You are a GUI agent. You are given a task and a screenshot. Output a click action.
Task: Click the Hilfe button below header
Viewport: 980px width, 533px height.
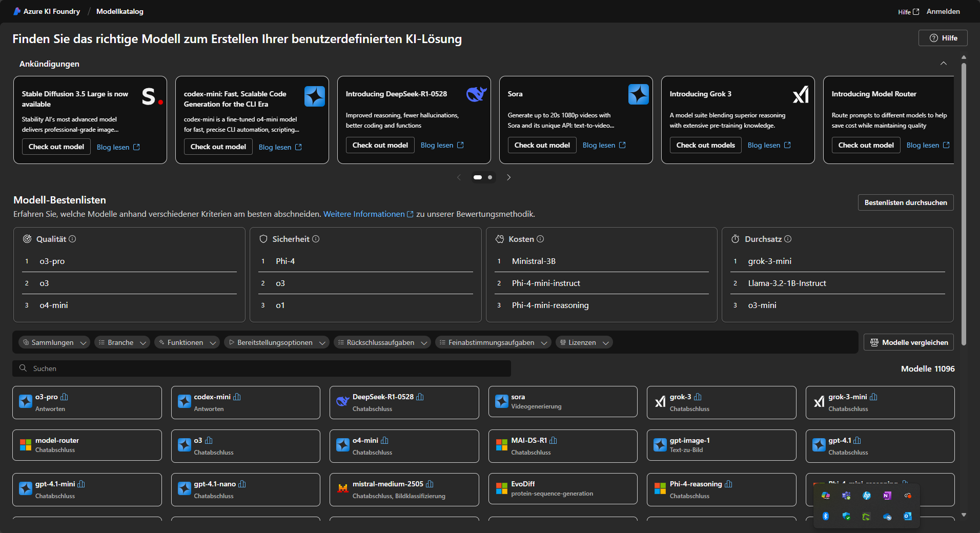coord(943,38)
